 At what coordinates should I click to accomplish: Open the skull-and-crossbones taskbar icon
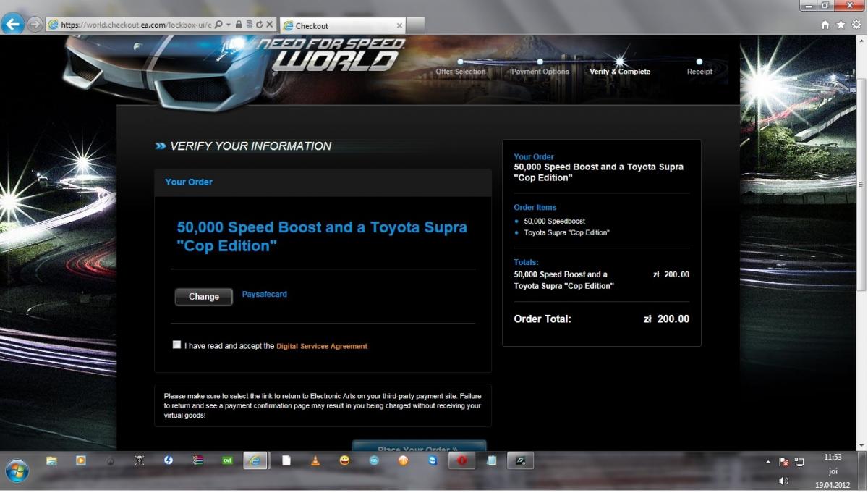[x=140, y=460]
